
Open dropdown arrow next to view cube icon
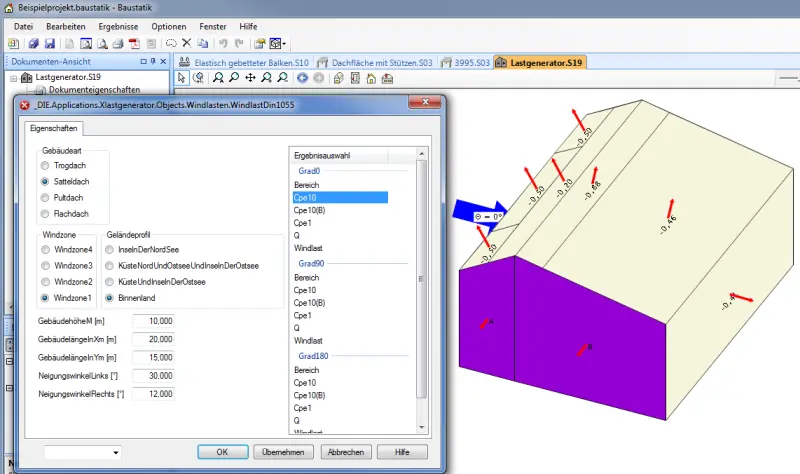(284, 44)
